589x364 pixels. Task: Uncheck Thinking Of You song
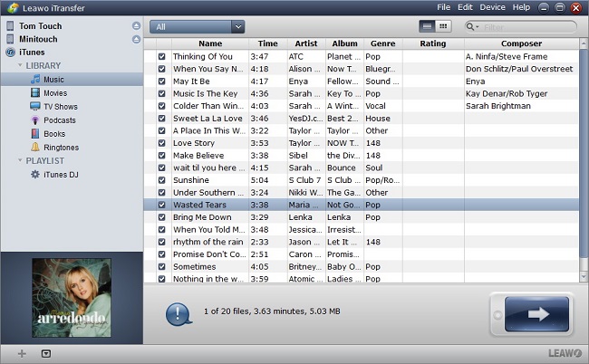tap(161, 56)
